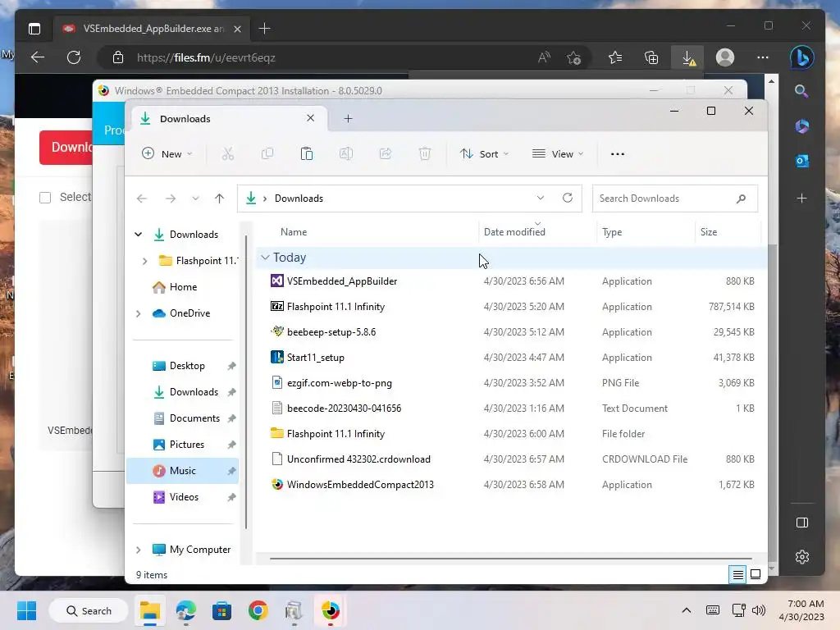Open a new Edge tab

pos(265,29)
